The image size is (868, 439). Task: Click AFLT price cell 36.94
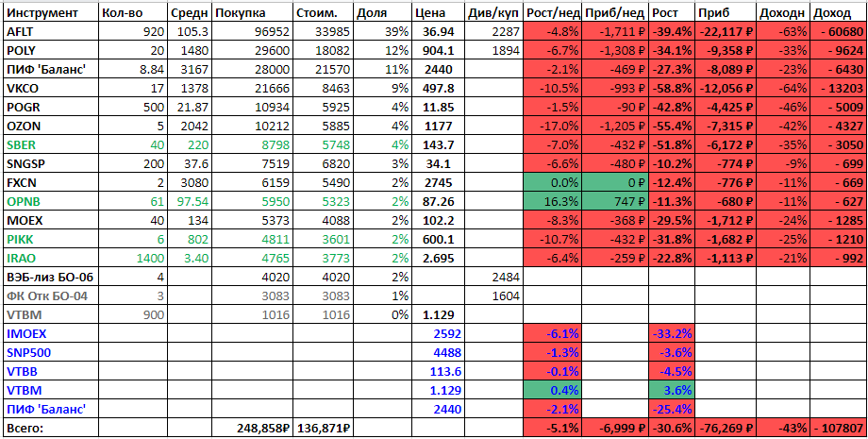(438, 32)
